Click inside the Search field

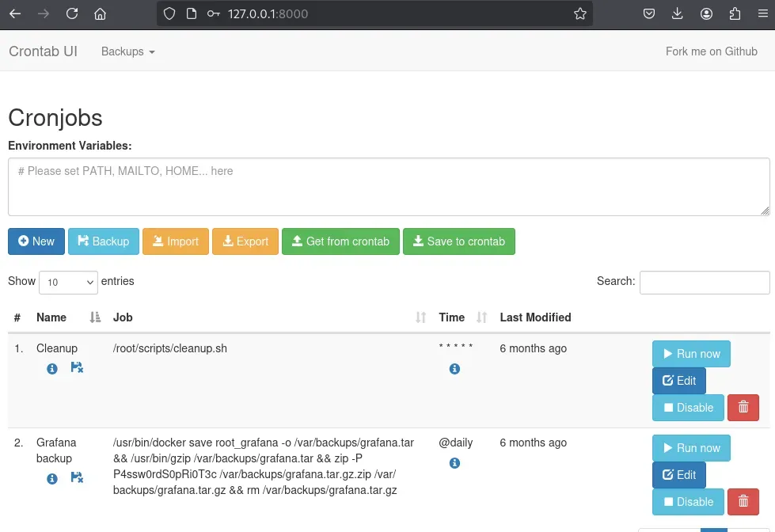(704, 283)
